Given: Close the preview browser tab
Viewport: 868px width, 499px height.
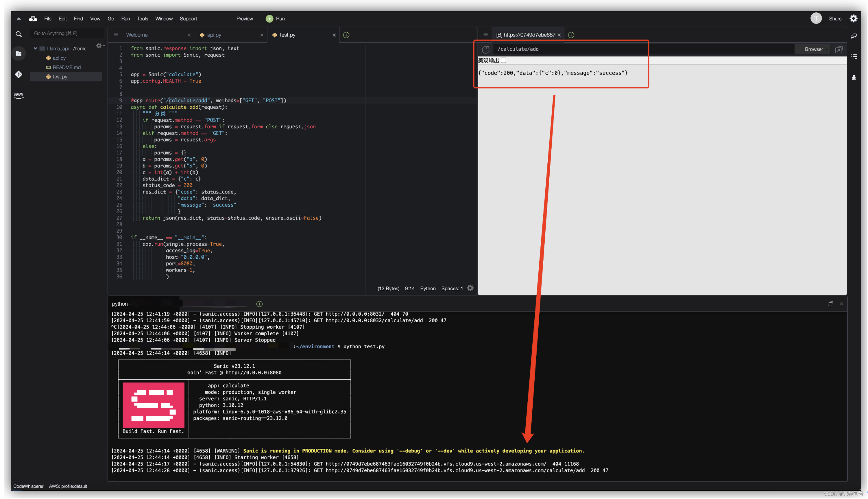Looking at the screenshot, I should (x=559, y=35).
